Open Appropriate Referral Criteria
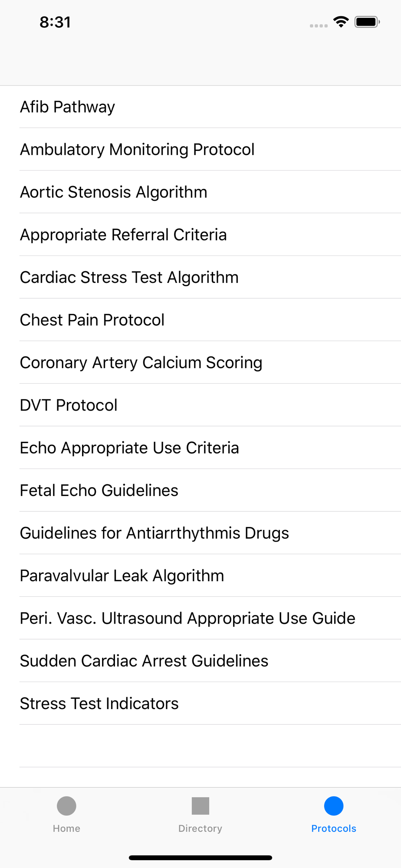401x868 pixels. (200, 234)
